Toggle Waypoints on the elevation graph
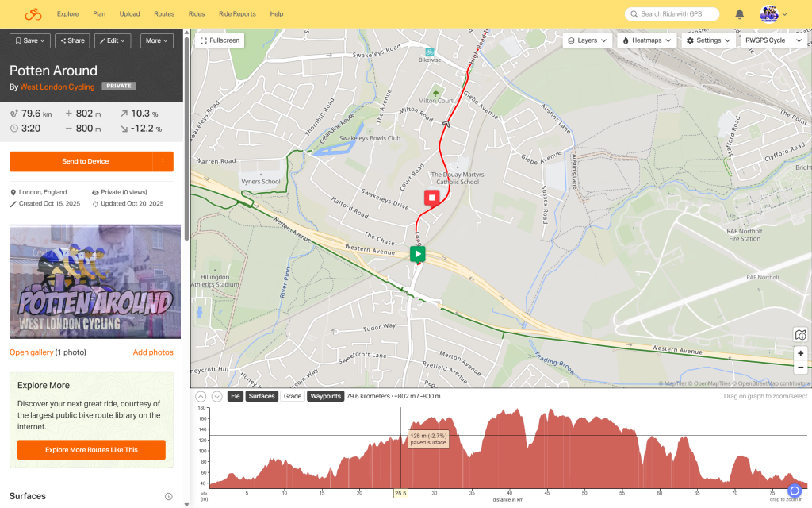Viewport: 812px width, 508px height. pyautogui.click(x=325, y=396)
